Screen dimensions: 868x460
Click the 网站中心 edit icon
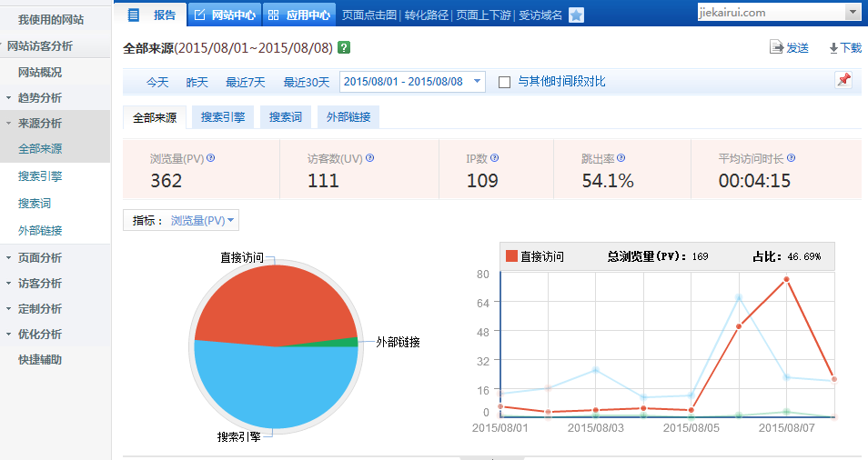pos(200,15)
